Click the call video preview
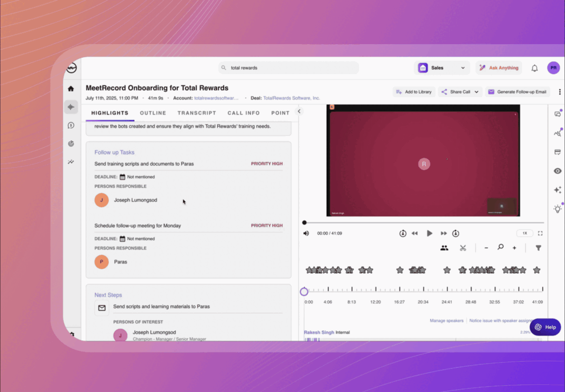The height and width of the screenshot is (392, 565). point(423,160)
